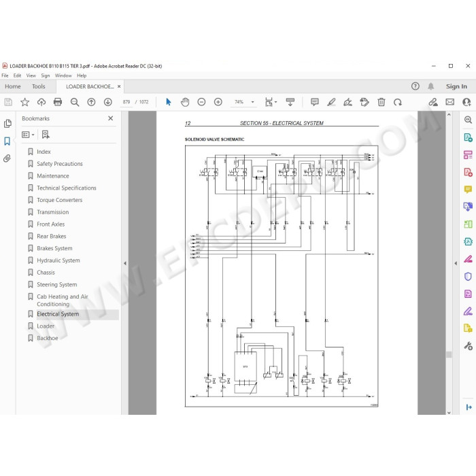Add file to favorites star
This screenshot has height=476, width=476.
(24, 102)
